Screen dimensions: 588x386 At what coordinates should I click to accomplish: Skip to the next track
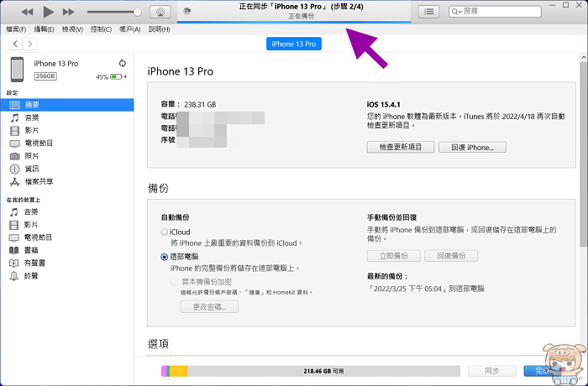(69, 12)
